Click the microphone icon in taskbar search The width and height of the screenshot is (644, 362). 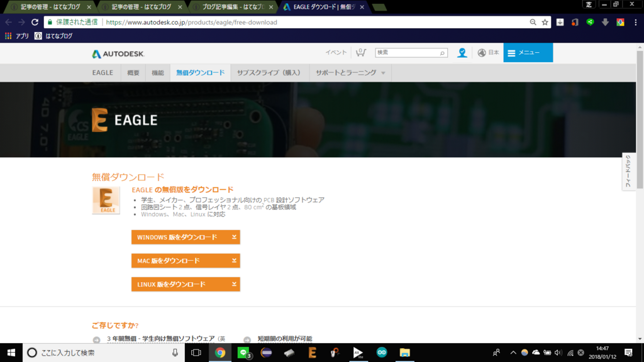pyautogui.click(x=175, y=353)
